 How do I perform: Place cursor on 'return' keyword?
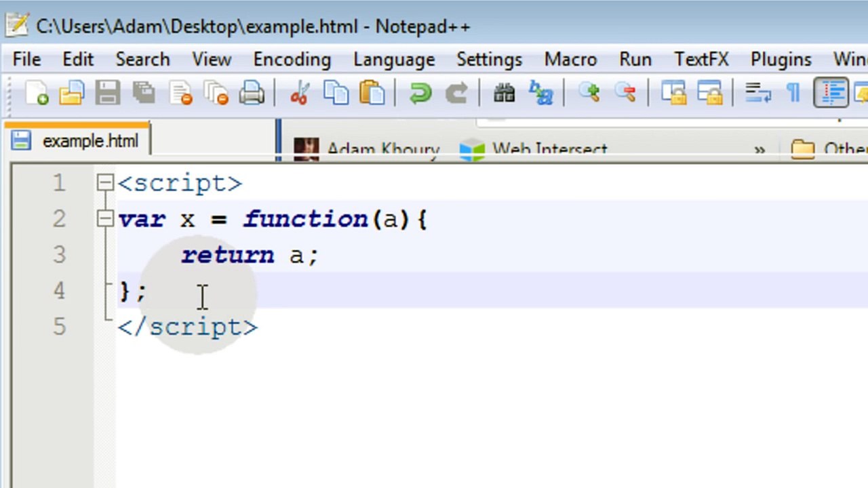(228, 255)
